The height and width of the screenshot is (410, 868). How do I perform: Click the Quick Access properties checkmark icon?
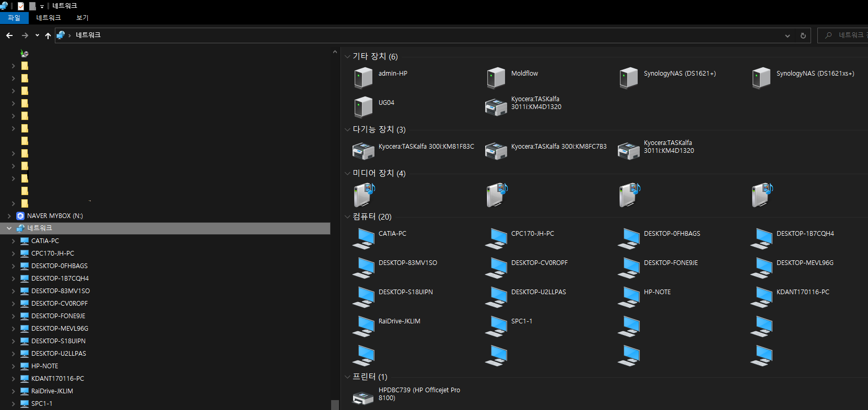tap(21, 6)
